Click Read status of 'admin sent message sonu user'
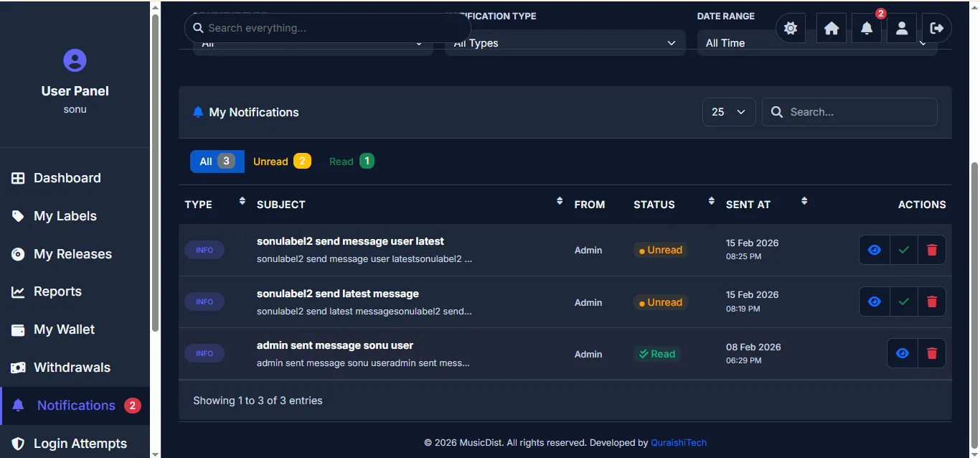The height and width of the screenshot is (458, 980). pyautogui.click(x=657, y=354)
